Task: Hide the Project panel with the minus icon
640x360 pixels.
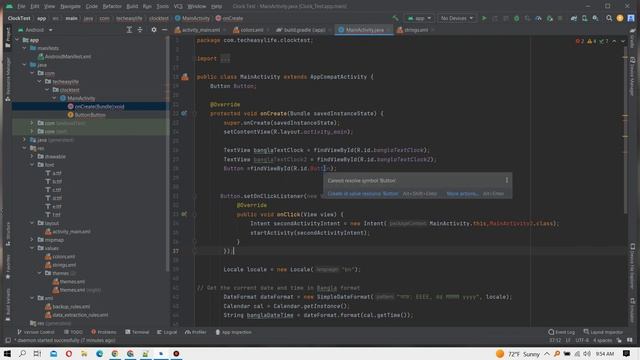Action: (164, 30)
